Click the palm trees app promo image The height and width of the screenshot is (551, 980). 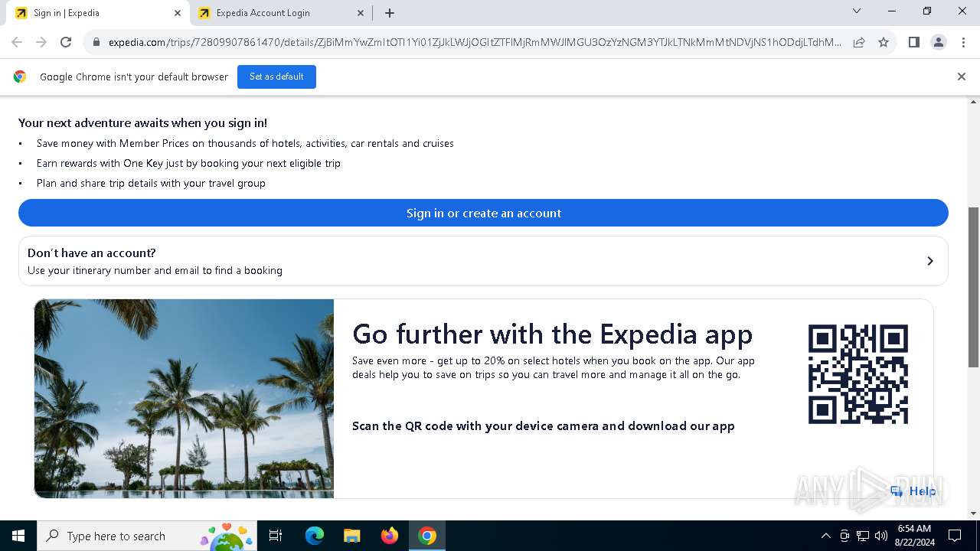point(184,399)
